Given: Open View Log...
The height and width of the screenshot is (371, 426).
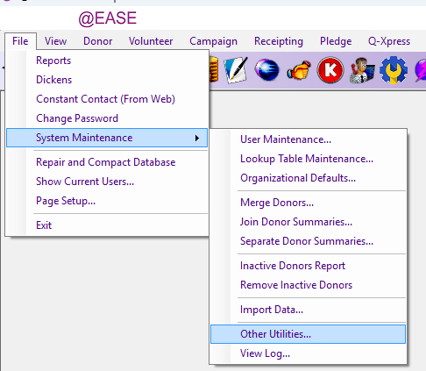Looking at the screenshot, I should [x=308, y=353].
